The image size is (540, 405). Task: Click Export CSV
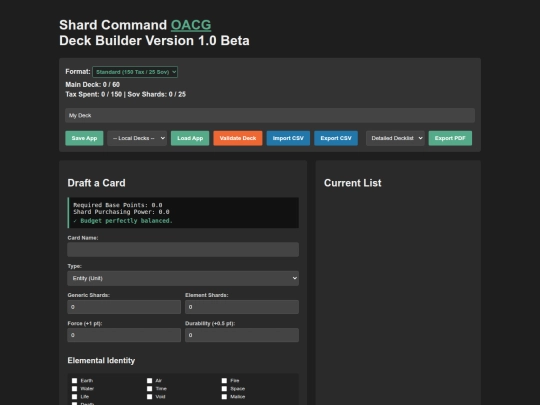336,138
